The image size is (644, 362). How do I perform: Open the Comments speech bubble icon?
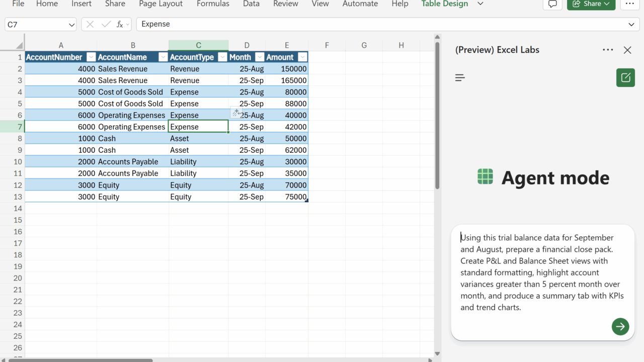pyautogui.click(x=552, y=4)
